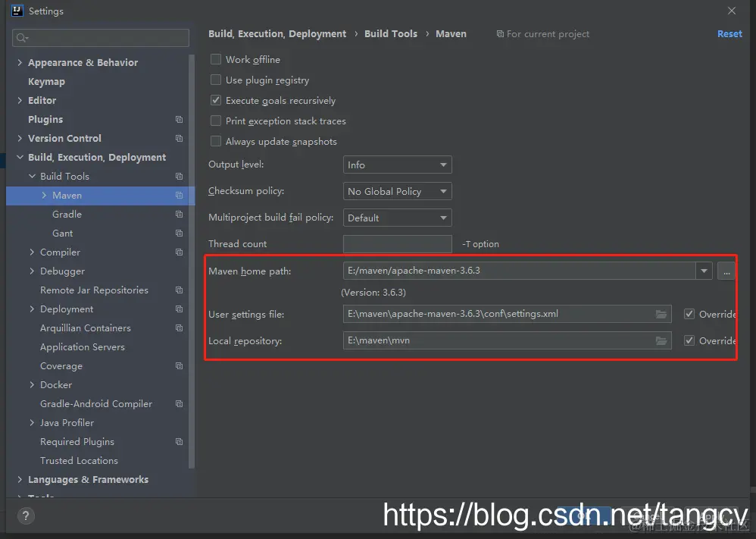Click the project-level icon beside Plugins
The image size is (756, 539).
point(179,119)
